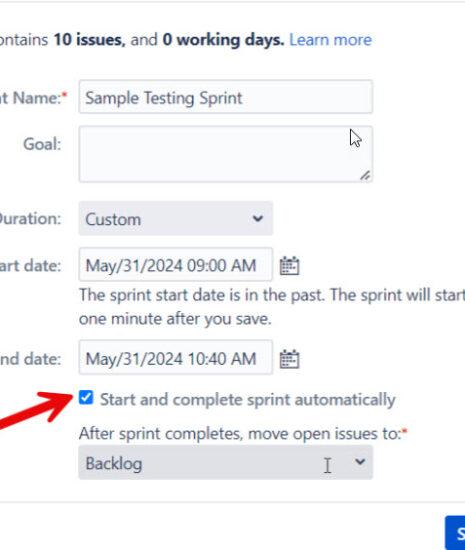Screen dimensions: 465x550
Task: Follow the Learn more link
Action: tap(330, 40)
